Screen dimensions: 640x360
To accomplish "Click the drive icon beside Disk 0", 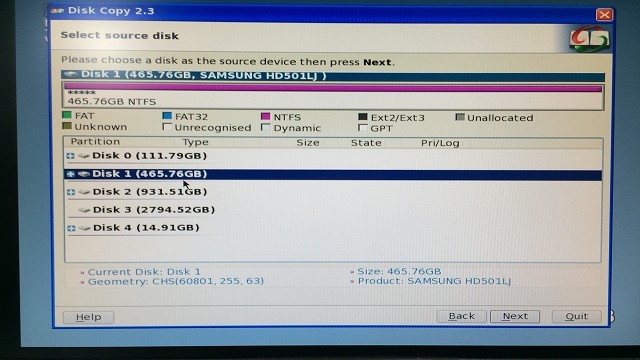I will [84, 156].
